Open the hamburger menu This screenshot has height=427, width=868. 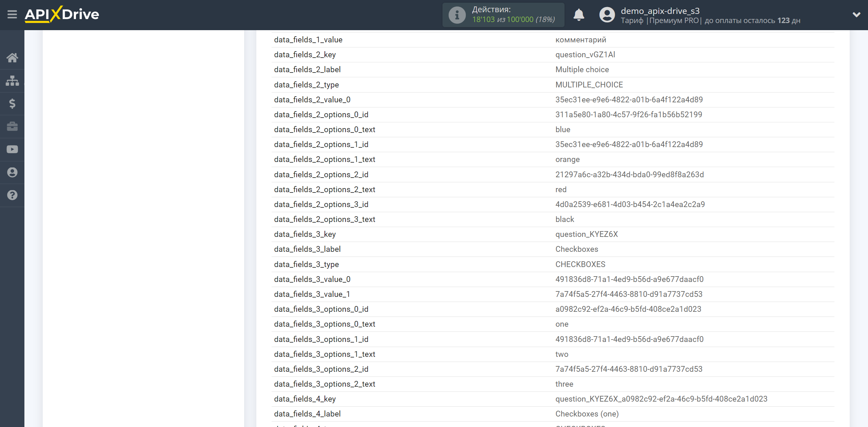[12, 15]
